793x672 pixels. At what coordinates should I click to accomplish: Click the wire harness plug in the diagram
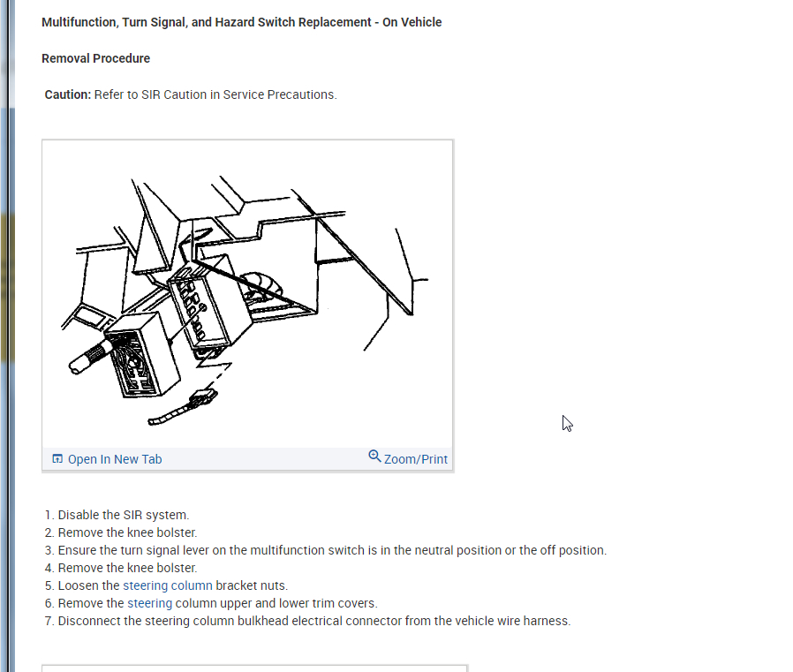pos(203,398)
